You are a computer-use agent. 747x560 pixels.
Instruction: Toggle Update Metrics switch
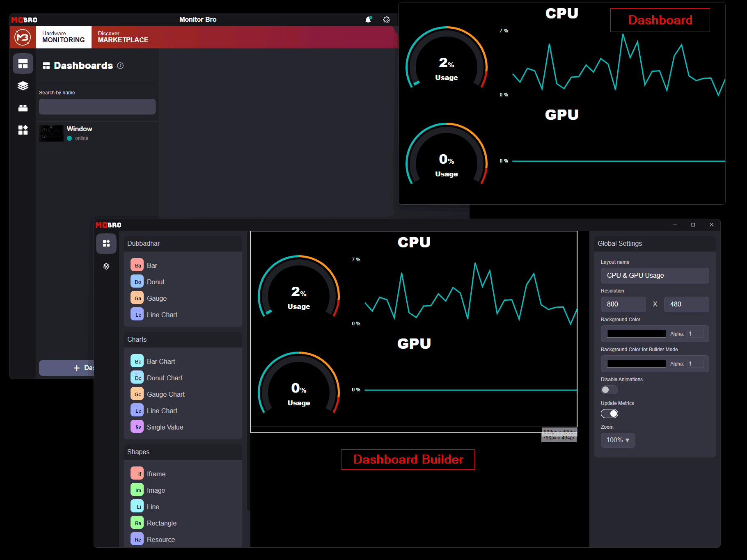(x=609, y=414)
